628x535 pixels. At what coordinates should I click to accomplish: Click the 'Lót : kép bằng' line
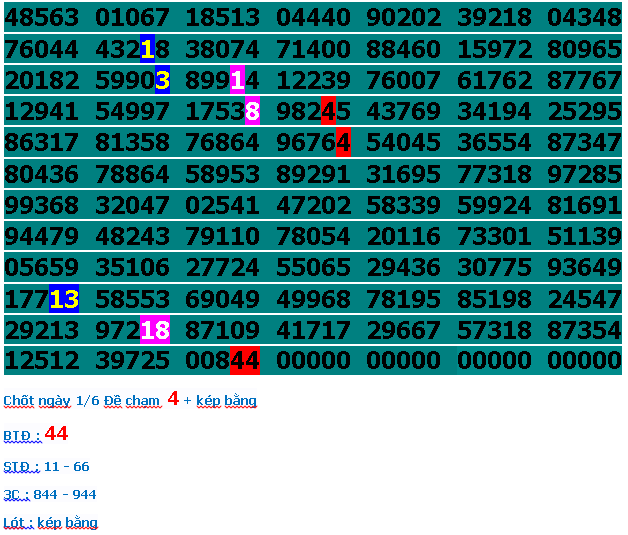[x=50, y=522]
